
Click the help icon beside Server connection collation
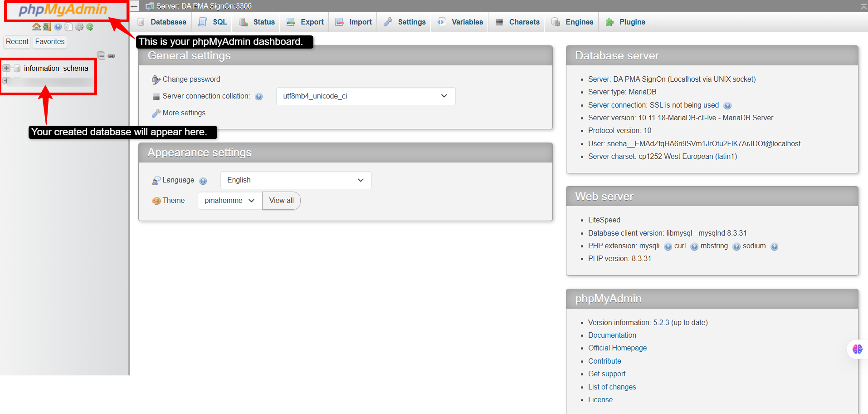(x=259, y=97)
